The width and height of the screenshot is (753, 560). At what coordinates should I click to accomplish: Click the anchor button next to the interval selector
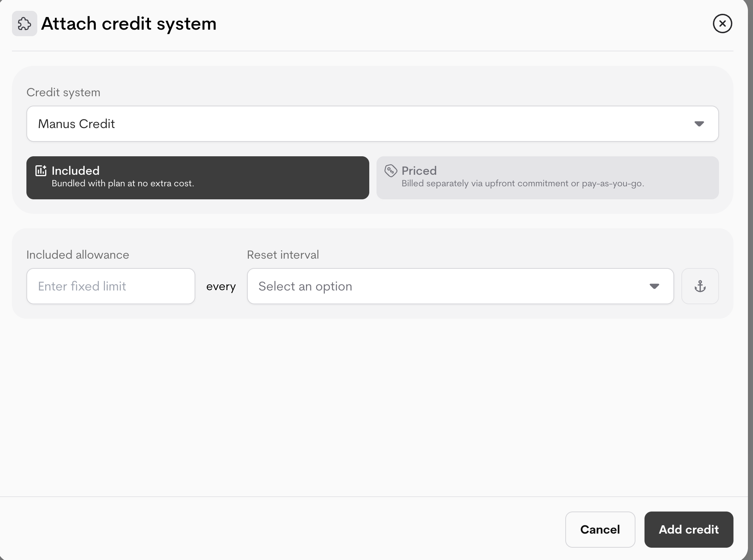coord(700,286)
